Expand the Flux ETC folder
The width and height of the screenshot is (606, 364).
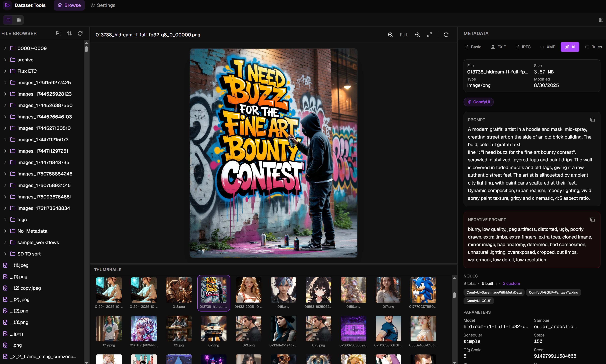coord(5,71)
